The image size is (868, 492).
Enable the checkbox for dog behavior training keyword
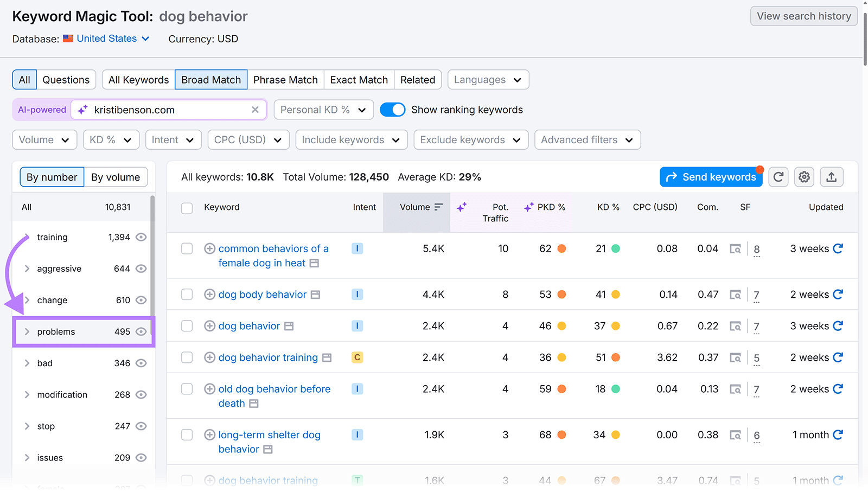187,357
